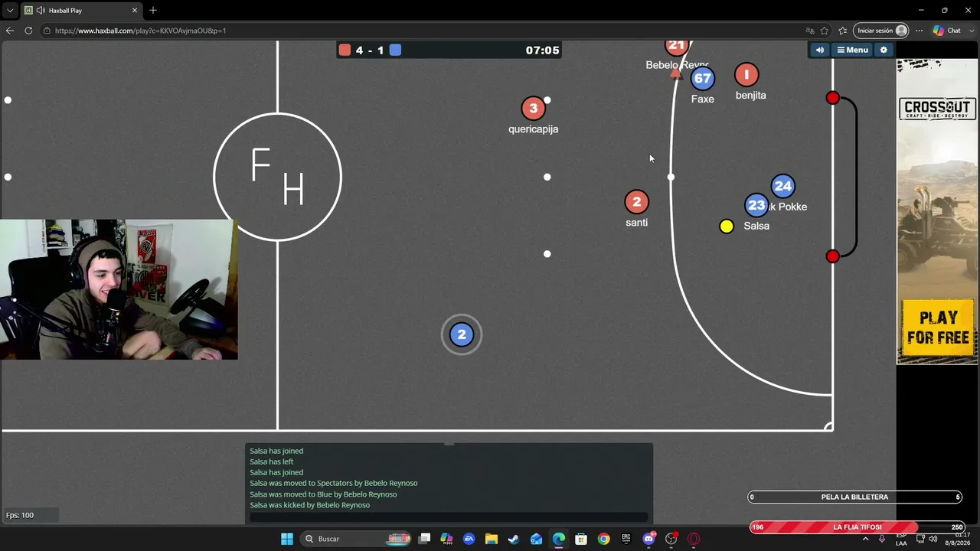The height and width of the screenshot is (551, 980).
Task: Click Iniciar sesión profile button
Action: tap(882, 31)
